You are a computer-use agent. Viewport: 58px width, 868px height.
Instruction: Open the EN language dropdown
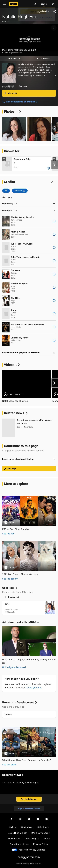coord(54,4)
